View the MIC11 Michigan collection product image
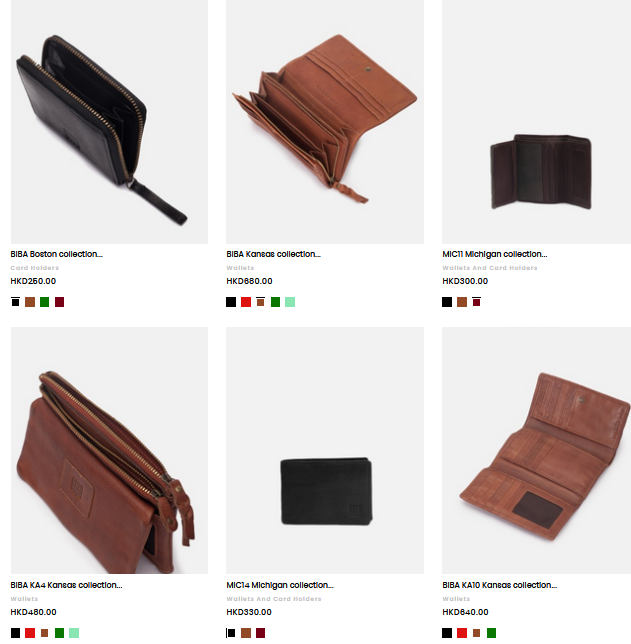This screenshot has width=631, height=644. click(537, 122)
